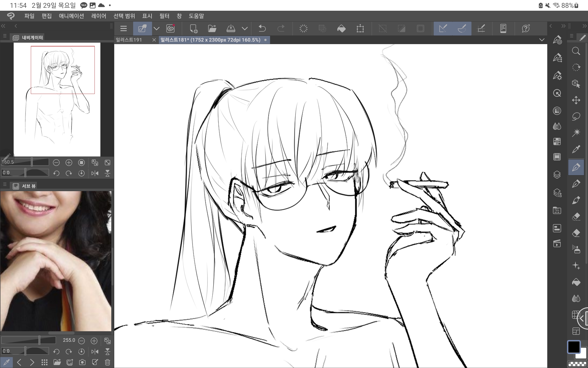Click the Undo arrow in command bar

pyautogui.click(x=262, y=29)
